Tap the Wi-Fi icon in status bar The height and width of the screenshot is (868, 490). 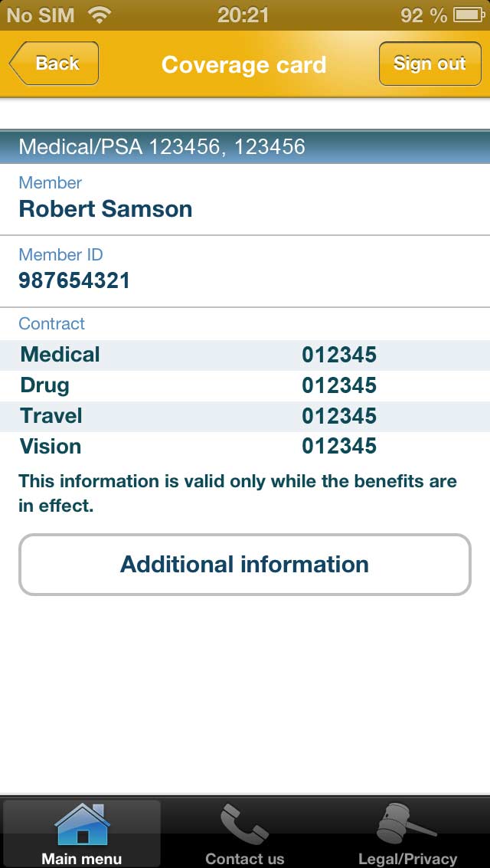(x=99, y=15)
